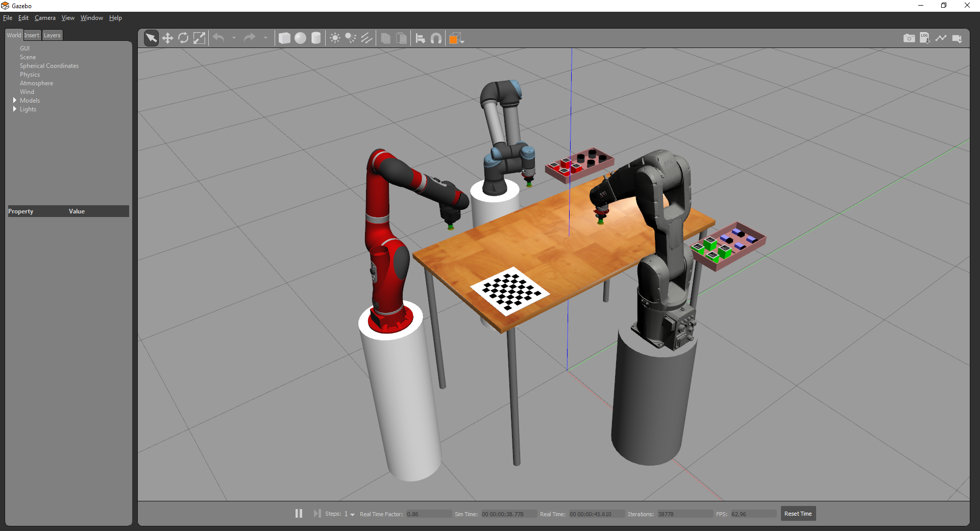Open the Camera menu
The width and height of the screenshot is (980, 531).
tap(45, 18)
